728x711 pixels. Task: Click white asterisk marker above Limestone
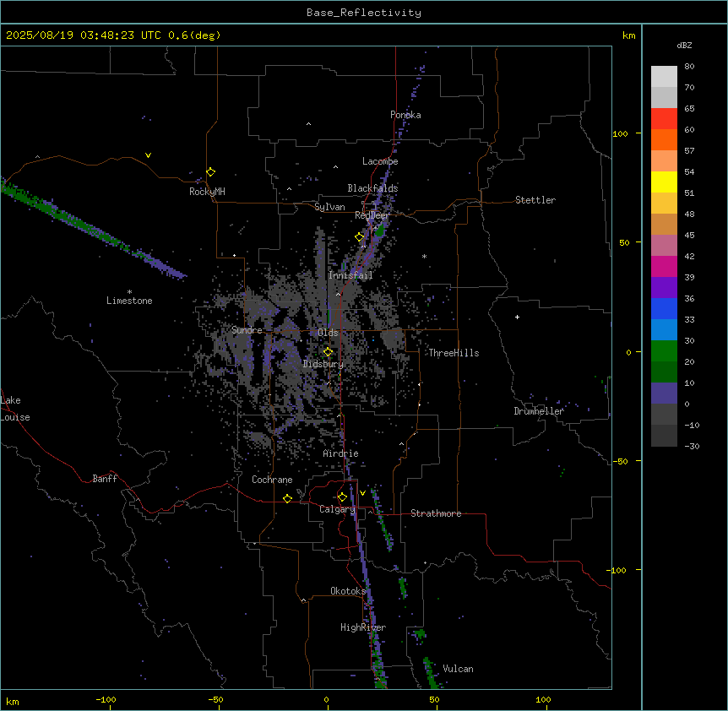[129, 292]
